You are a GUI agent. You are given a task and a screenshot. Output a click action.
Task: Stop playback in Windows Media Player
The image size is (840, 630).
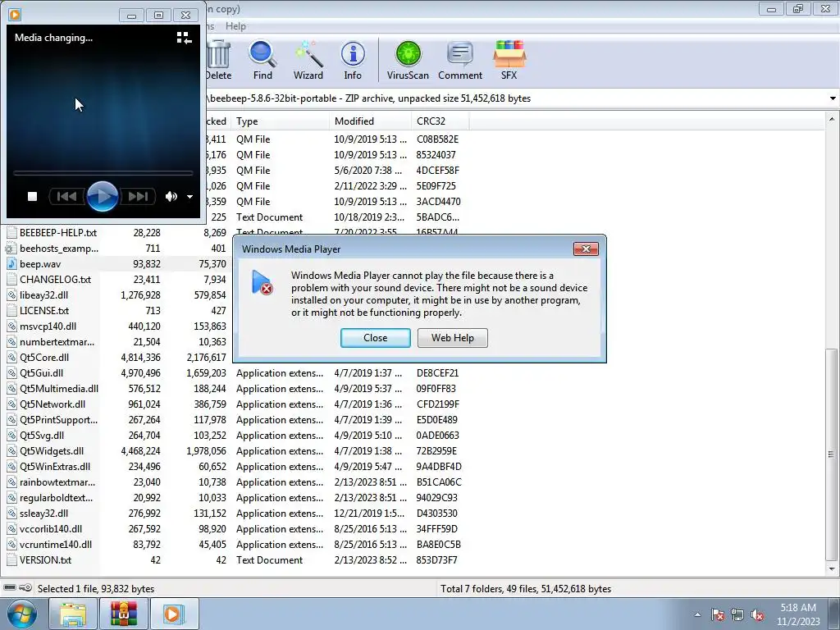click(32, 197)
